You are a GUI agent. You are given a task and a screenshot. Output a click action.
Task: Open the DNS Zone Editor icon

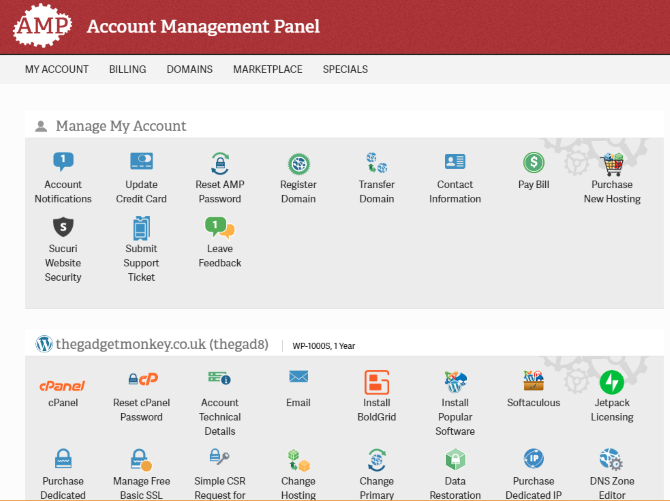click(x=612, y=459)
